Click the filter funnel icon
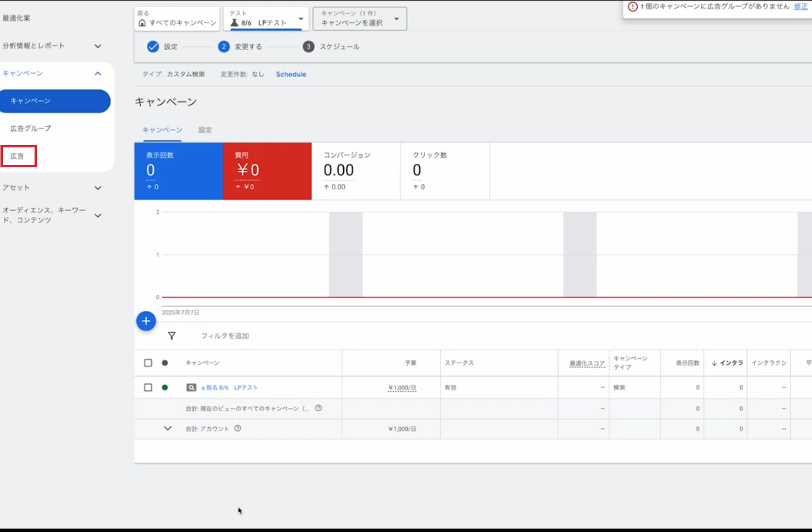Viewport: 812px width, 532px height. [x=172, y=336]
